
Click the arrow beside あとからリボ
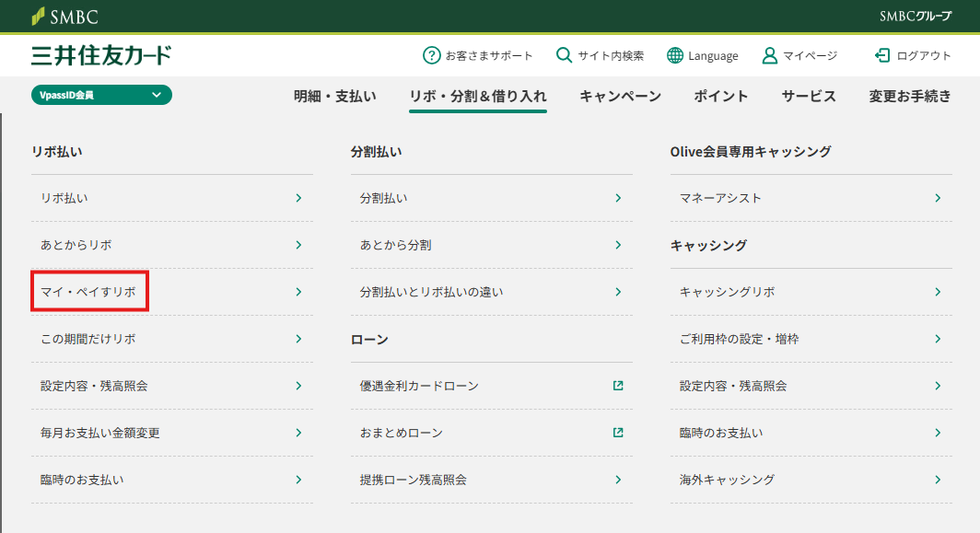pyautogui.click(x=298, y=245)
